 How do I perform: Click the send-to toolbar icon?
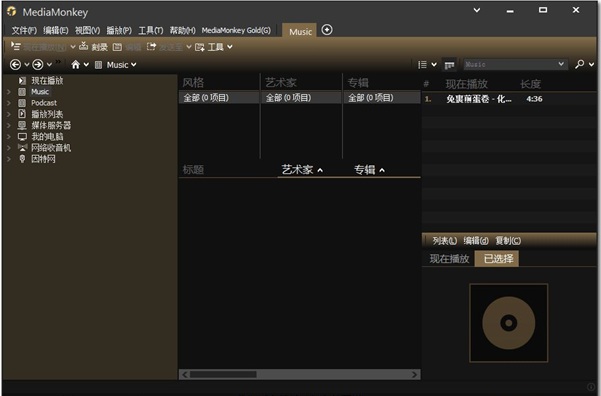click(151, 46)
